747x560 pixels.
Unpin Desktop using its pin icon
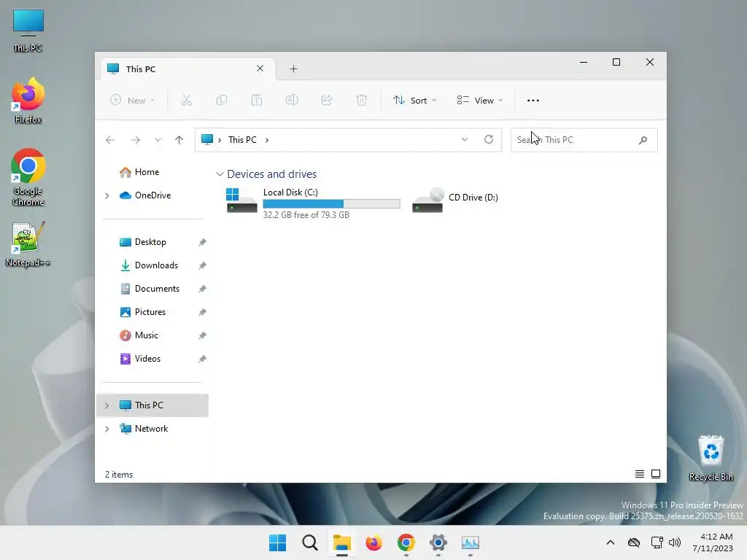click(203, 242)
